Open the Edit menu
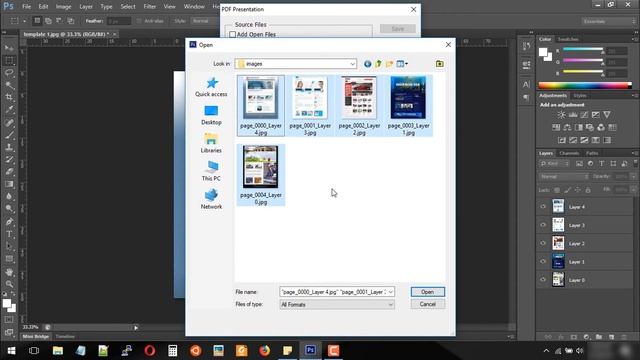 (x=43, y=7)
